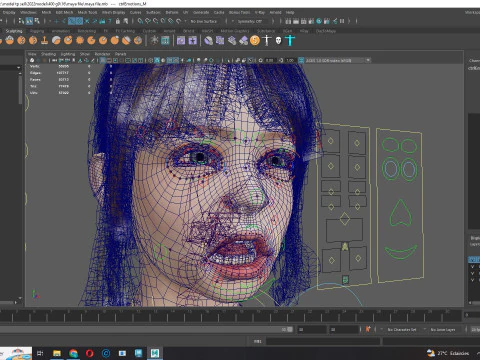Switch to the Rigging shelf tab
480x360 pixels.
click(37, 31)
